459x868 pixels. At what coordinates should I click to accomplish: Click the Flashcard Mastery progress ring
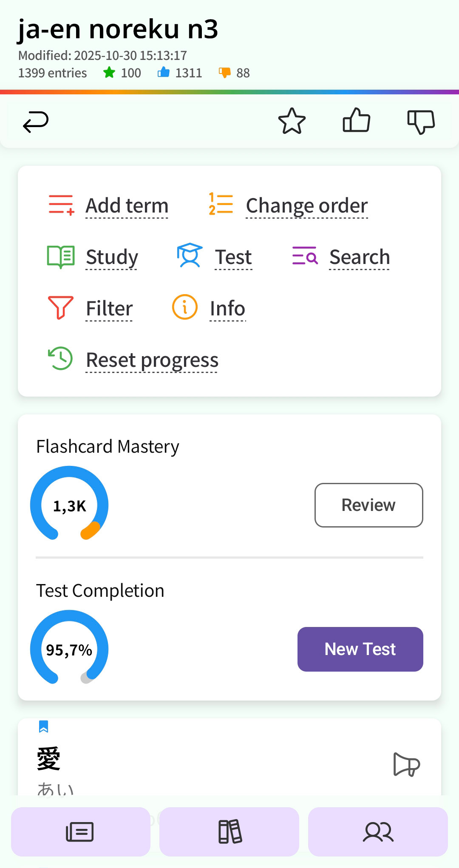(x=69, y=504)
